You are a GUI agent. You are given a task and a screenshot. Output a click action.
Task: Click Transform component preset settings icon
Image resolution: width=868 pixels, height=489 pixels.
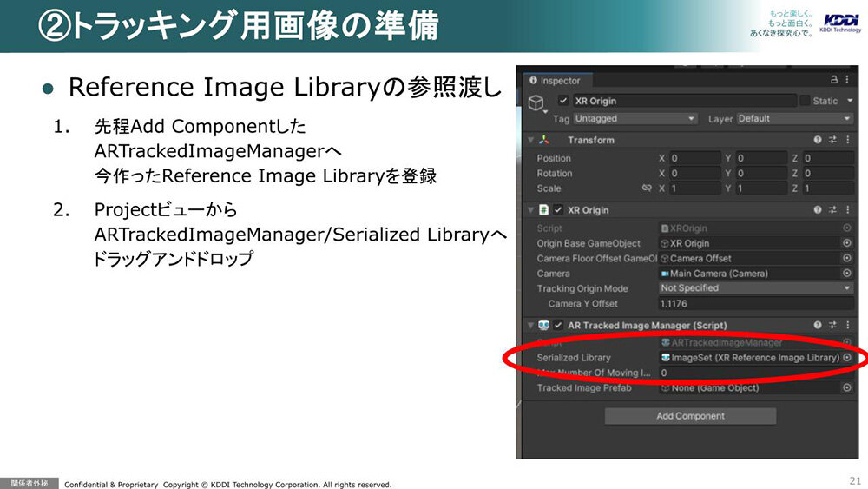pos(832,140)
